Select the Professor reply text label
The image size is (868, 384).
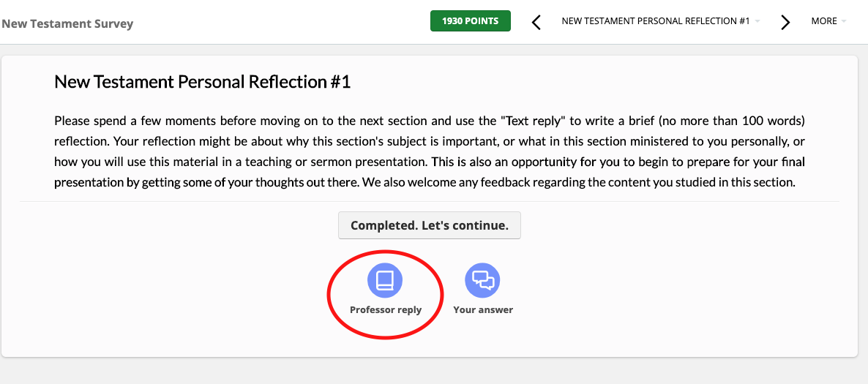coord(386,310)
